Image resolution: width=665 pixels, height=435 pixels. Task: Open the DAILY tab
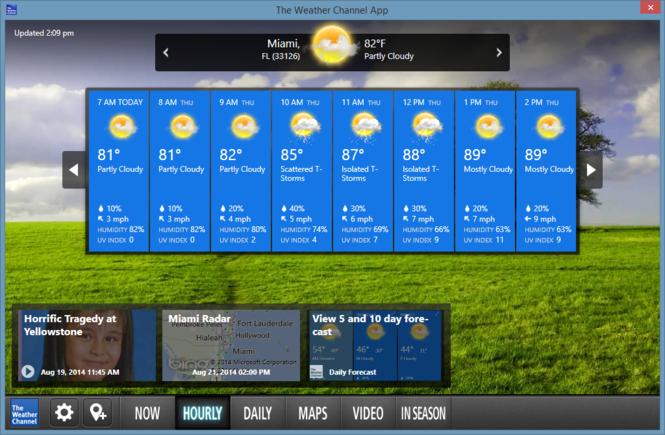(257, 413)
